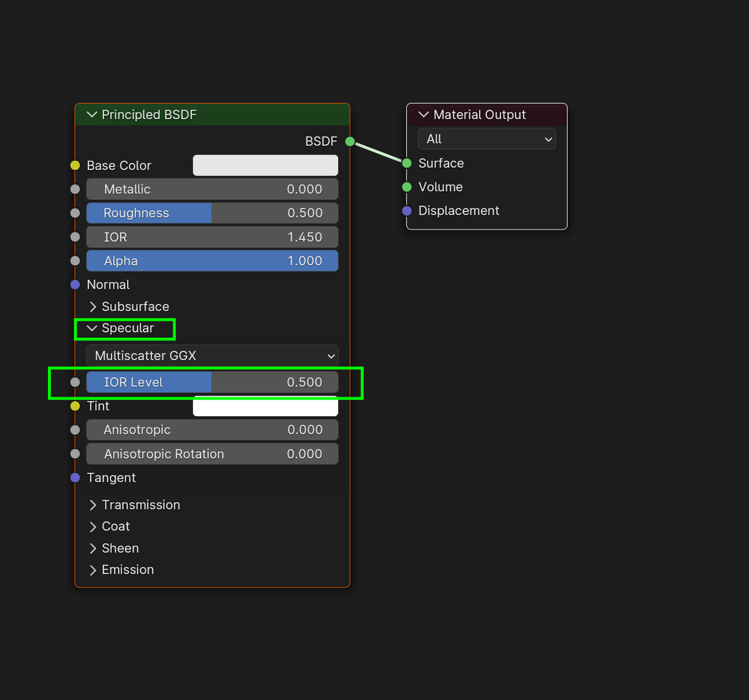Collapse the Material Output node header arrow
This screenshot has height=700, width=749.
(x=424, y=115)
